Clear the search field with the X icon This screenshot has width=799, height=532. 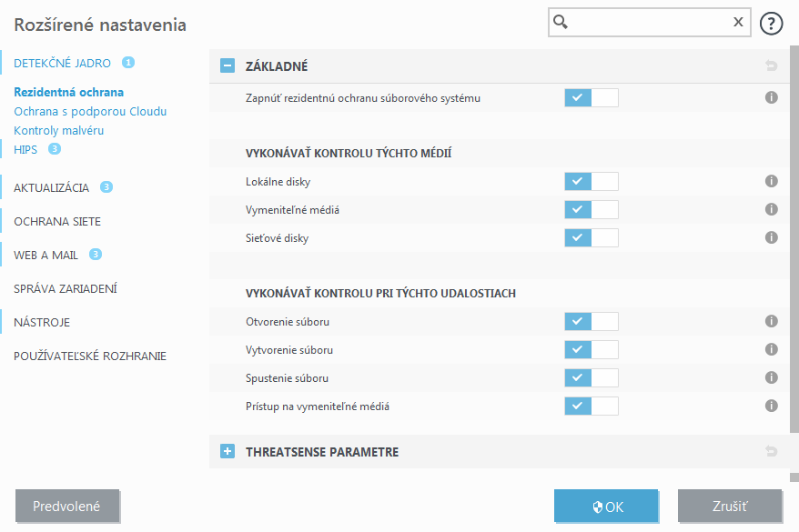(738, 22)
